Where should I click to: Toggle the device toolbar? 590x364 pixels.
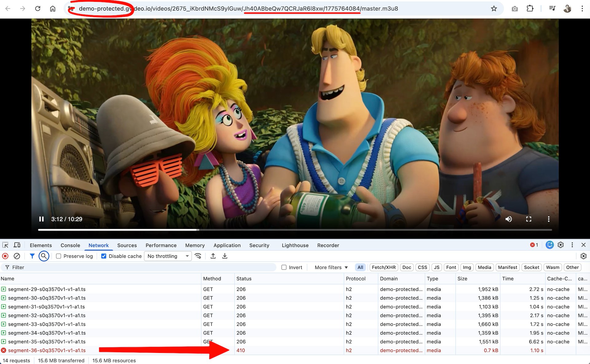tap(17, 245)
